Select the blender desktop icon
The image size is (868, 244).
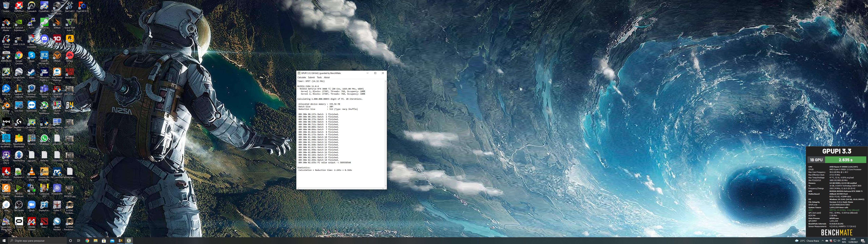coord(6,106)
